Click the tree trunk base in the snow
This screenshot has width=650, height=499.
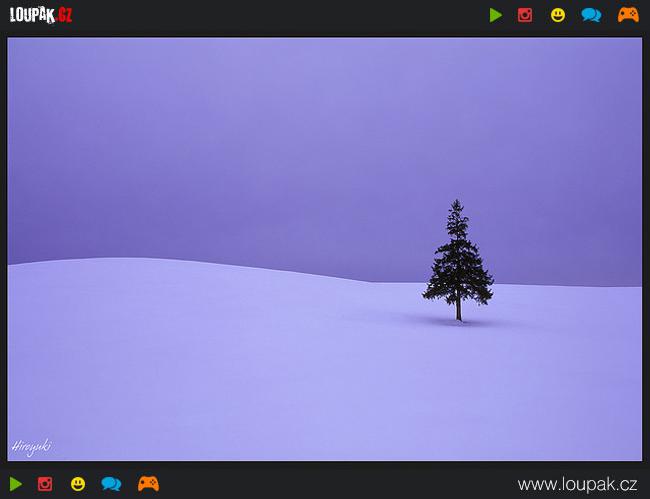point(458,317)
